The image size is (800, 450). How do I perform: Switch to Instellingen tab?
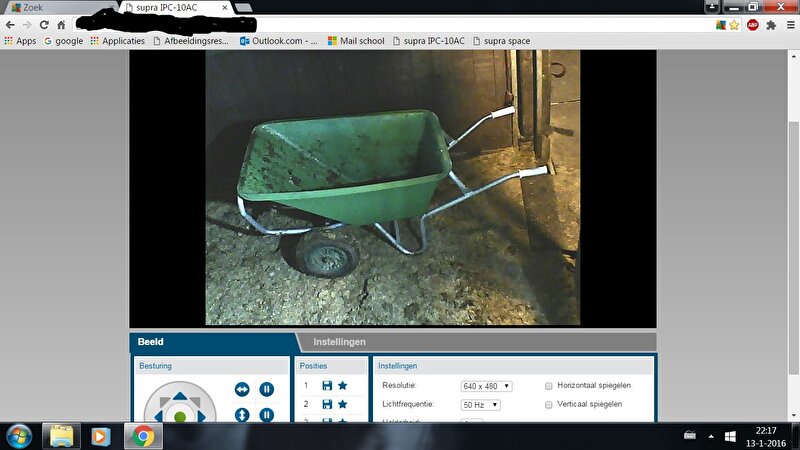[x=339, y=342]
